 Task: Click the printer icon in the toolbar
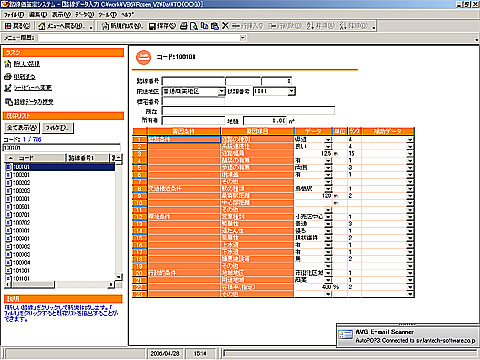pos(184,26)
